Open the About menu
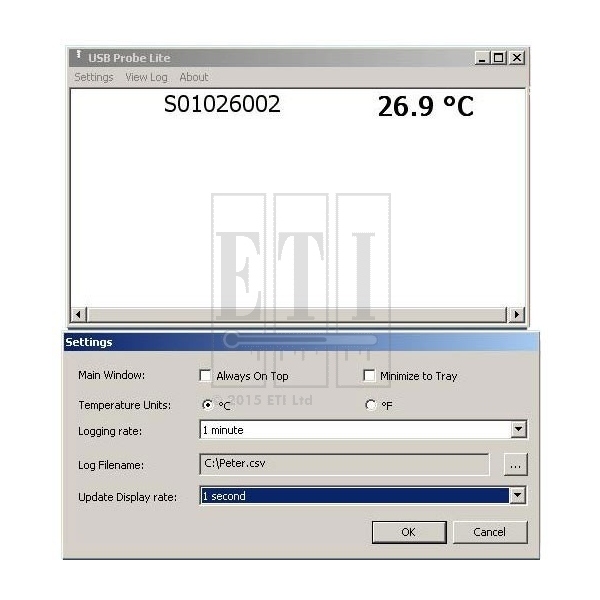Image resolution: width=600 pixels, height=600 pixels. pyautogui.click(x=194, y=77)
